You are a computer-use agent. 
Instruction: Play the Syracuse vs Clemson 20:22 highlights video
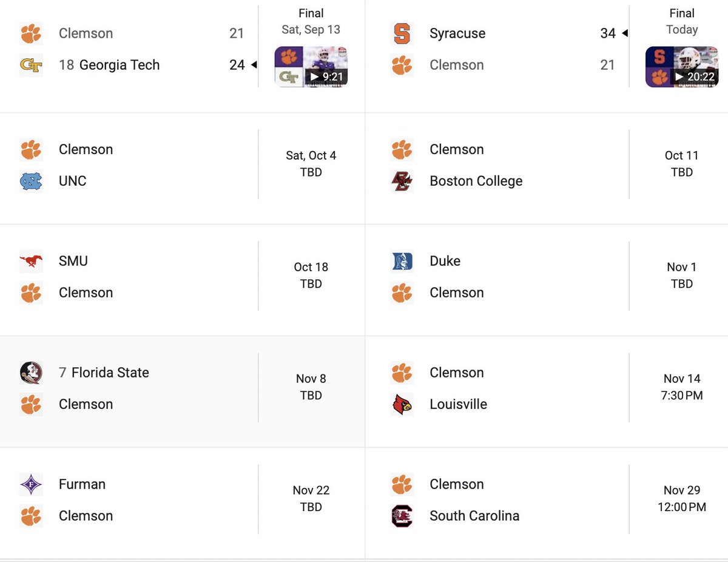point(682,67)
